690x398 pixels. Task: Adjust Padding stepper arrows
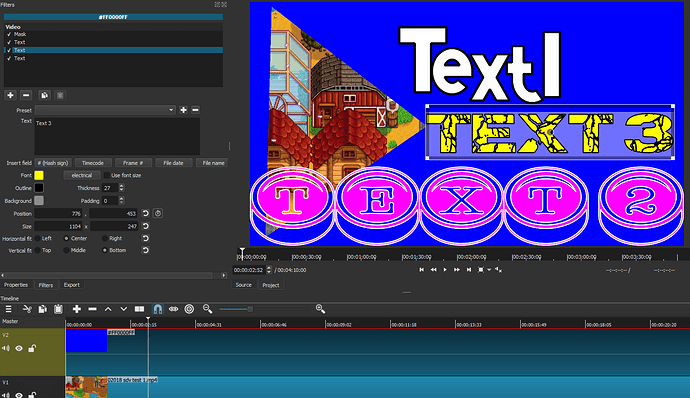[121, 201]
